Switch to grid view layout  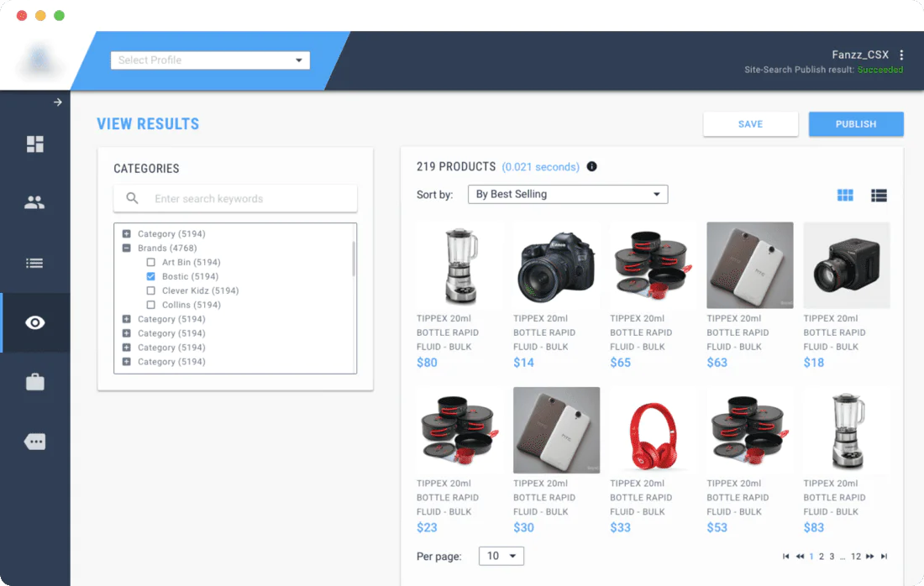click(x=845, y=195)
